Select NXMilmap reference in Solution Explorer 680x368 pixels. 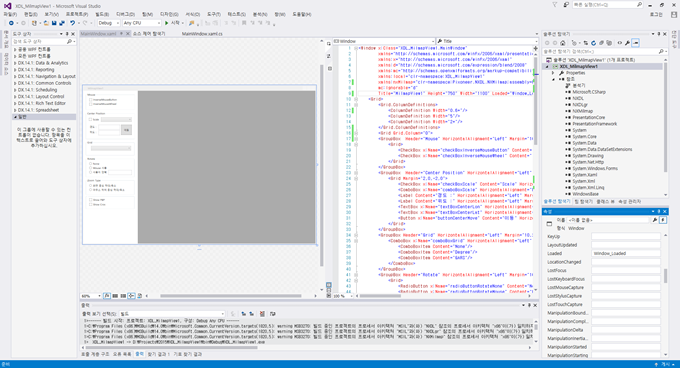point(582,111)
